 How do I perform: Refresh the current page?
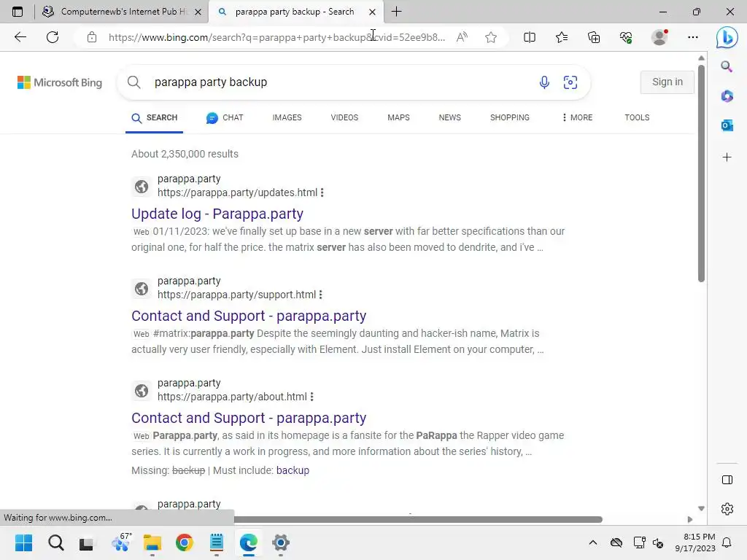tap(53, 37)
